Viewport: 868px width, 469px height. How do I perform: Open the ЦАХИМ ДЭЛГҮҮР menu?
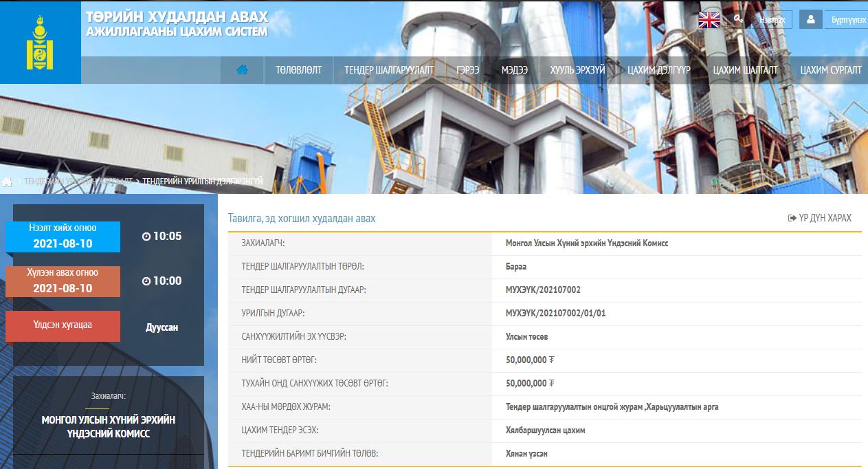658,70
